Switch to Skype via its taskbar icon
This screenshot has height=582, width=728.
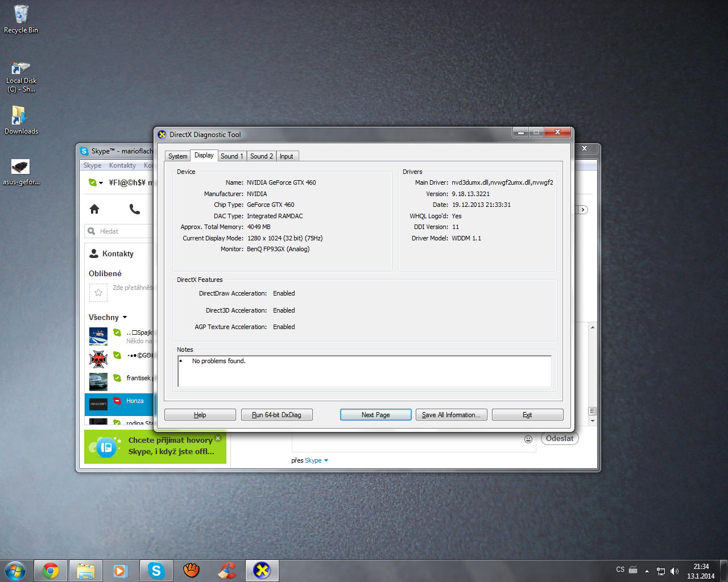[156, 571]
